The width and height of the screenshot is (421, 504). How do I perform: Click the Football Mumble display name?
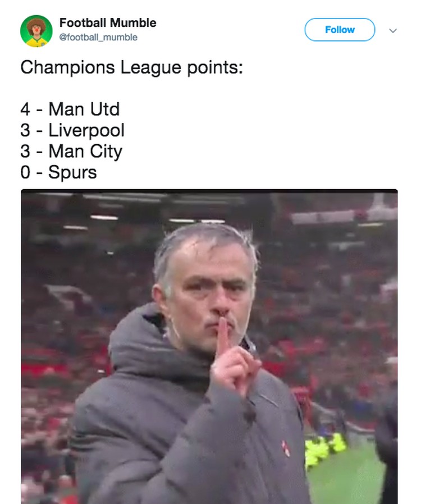click(108, 23)
